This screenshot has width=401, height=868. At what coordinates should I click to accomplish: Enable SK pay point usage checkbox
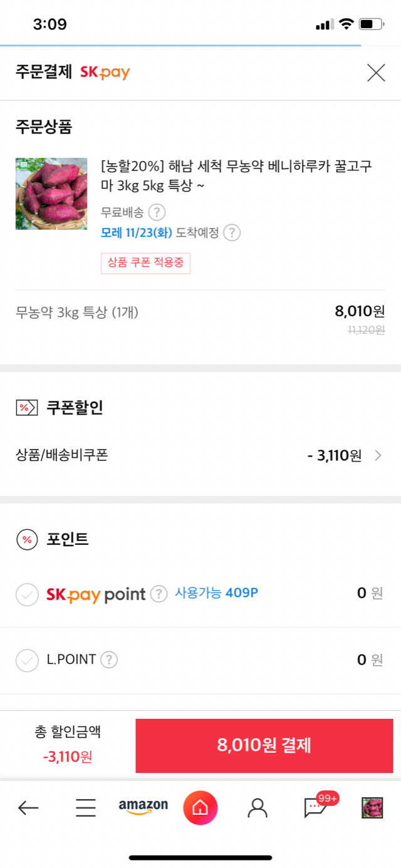pyautogui.click(x=27, y=594)
